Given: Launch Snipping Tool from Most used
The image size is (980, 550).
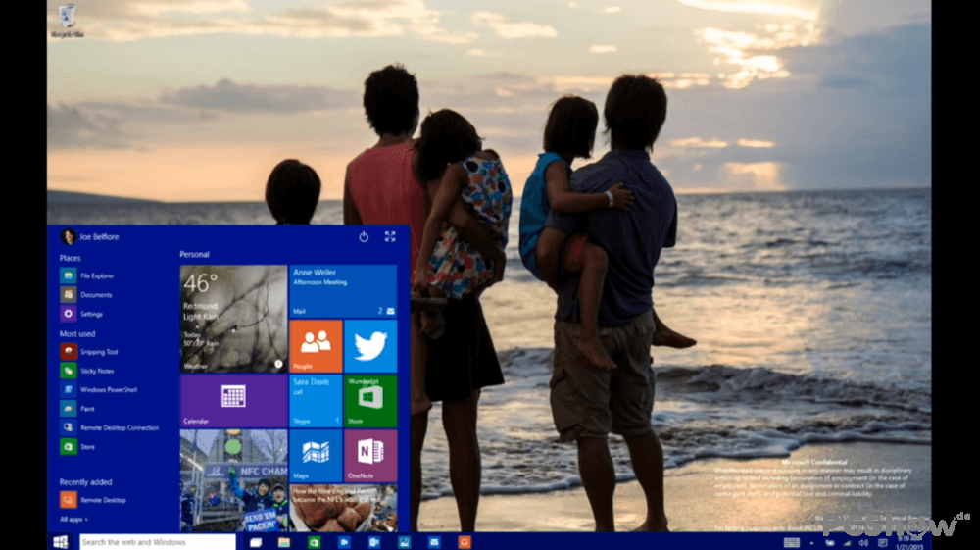Looking at the screenshot, I should click(89, 352).
